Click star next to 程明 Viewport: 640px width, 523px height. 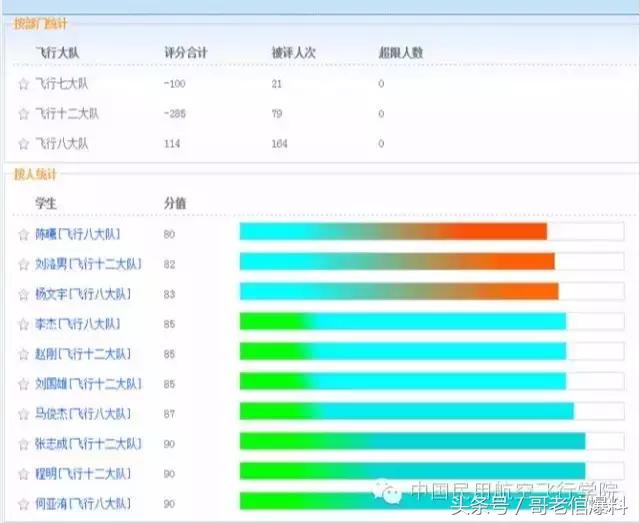click(x=23, y=474)
